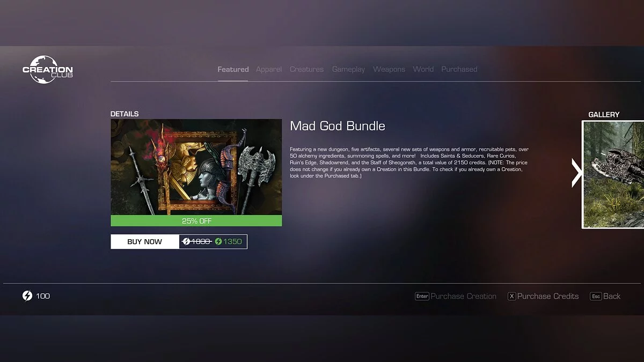Viewport: 644px width, 362px height.
Task: Open the Gameplay tab
Action: click(x=348, y=69)
